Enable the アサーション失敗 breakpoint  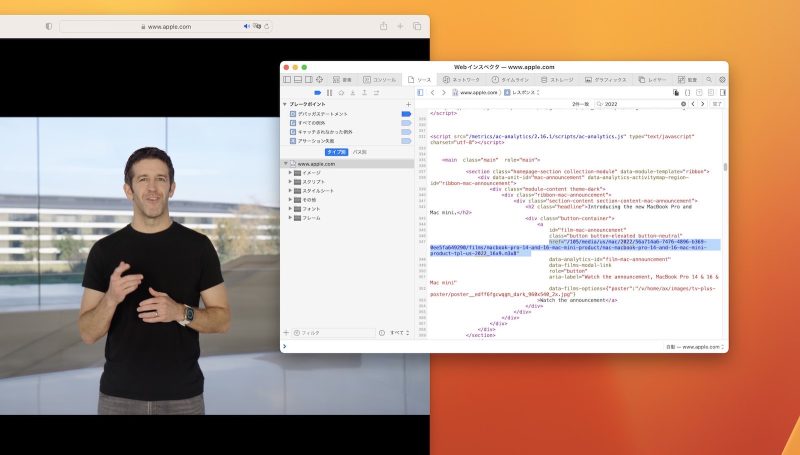point(406,141)
